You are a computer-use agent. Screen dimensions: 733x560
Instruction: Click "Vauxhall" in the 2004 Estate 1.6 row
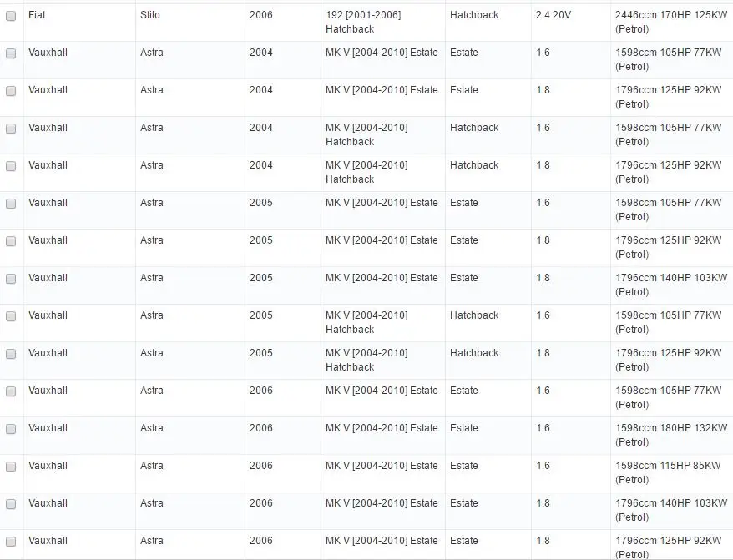coord(48,53)
